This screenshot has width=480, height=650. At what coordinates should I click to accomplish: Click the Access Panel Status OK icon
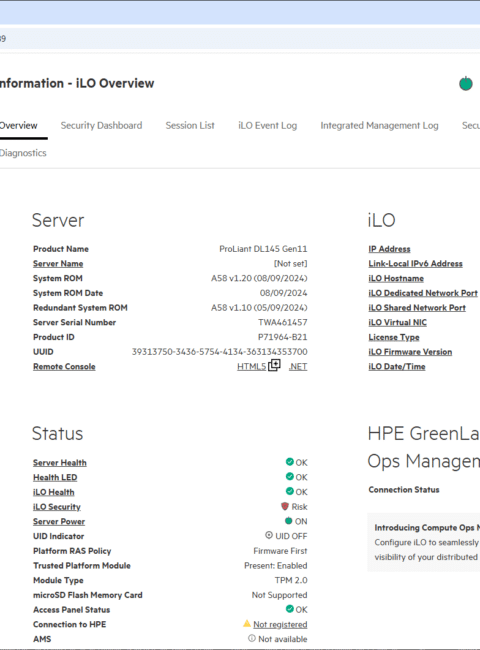[290, 609]
